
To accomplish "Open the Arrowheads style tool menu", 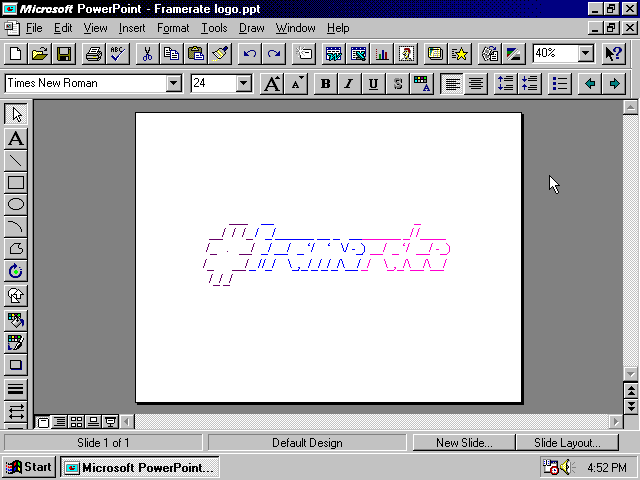I will (x=16, y=411).
